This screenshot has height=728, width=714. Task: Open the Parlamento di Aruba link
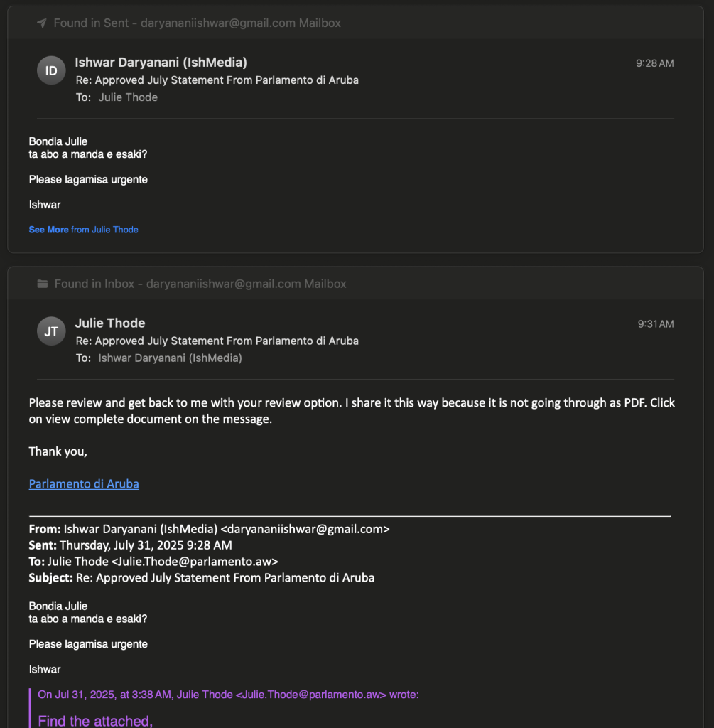(x=84, y=483)
